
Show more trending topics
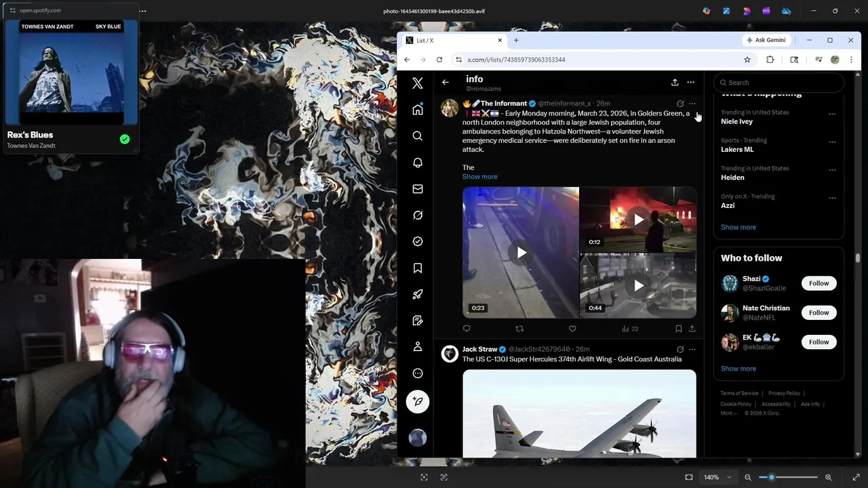(x=738, y=227)
